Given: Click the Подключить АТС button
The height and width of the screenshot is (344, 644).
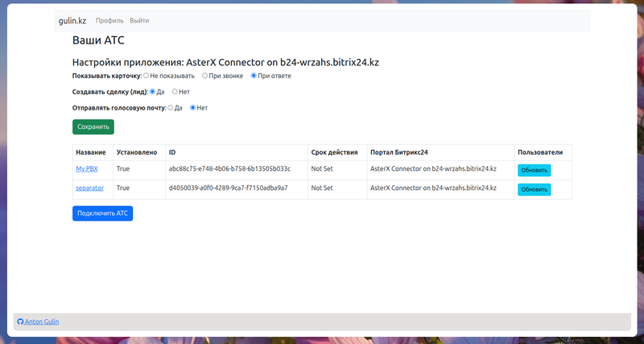Looking at the screenshot, I should (x=103, y=213).
